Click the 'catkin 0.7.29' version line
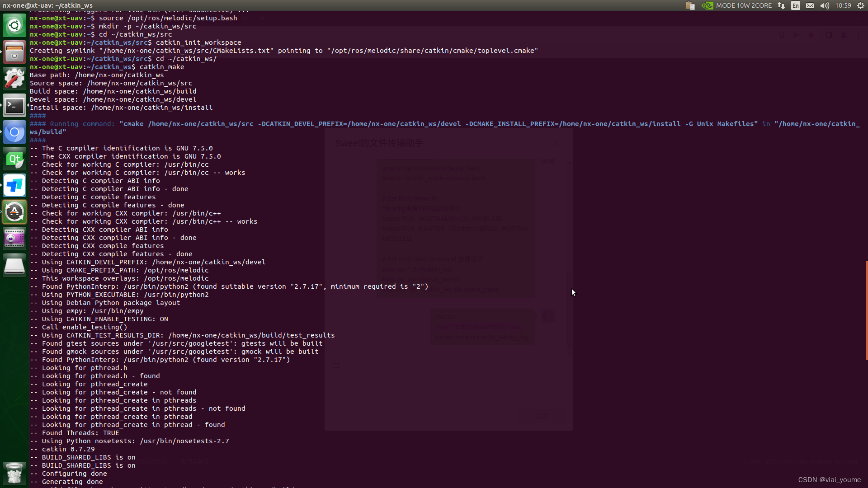Image resolution: width=868 pixels, height=488 pixels. [62, 449]
